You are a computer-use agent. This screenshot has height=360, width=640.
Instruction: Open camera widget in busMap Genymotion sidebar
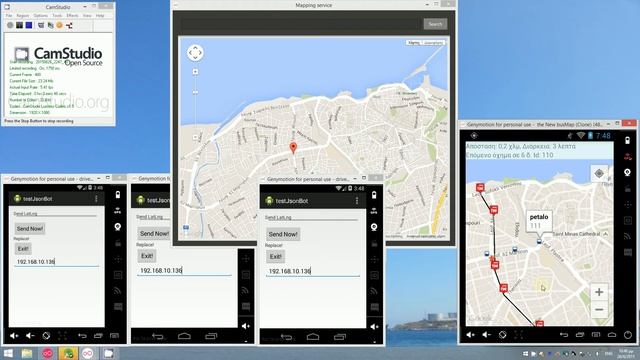point(628,173)
